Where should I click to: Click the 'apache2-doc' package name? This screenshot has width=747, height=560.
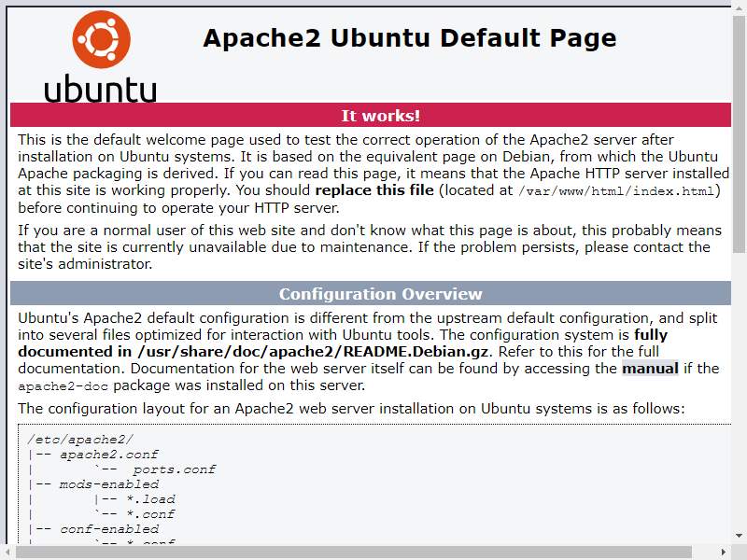click(63, 386)
